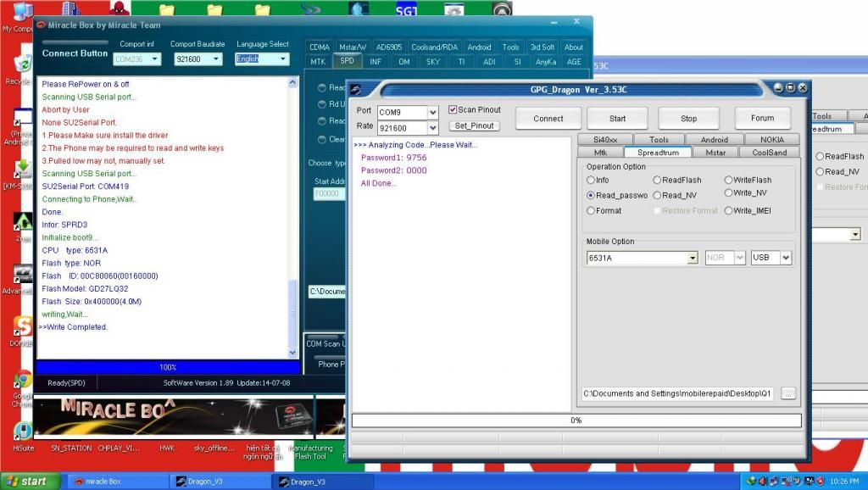Click the Windows Start button
Viewport: 868px width, 490px height.
pyautogui.click(x=28, y=482)
